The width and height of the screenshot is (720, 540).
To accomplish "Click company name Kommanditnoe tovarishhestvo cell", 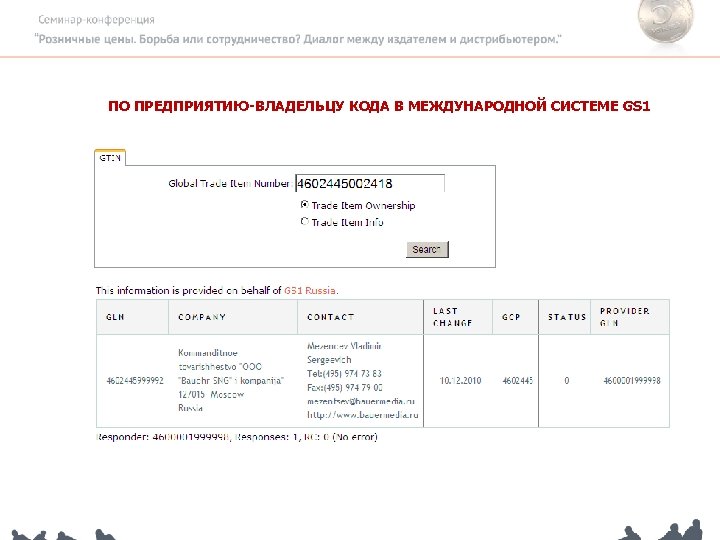I will point(231,380).
